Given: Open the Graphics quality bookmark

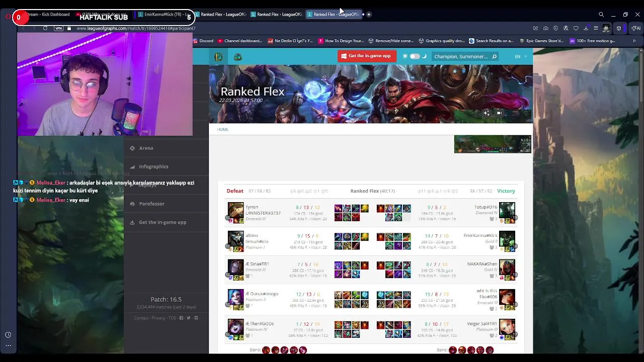Looking at the screenshot, I should click(441, 41).
